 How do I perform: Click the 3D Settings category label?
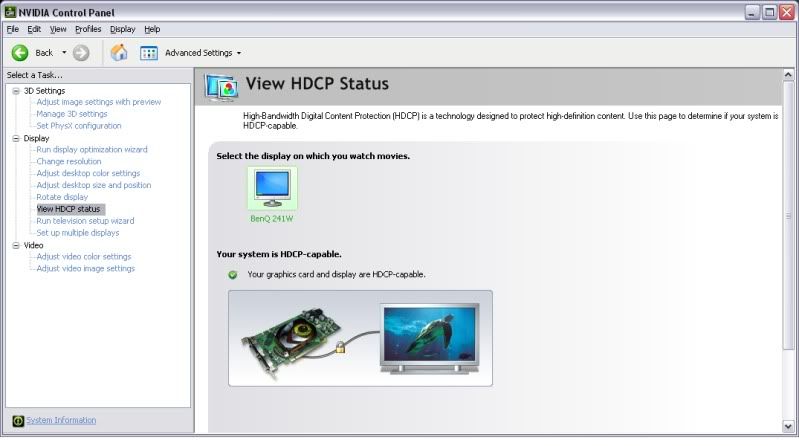tap(44, 91)
